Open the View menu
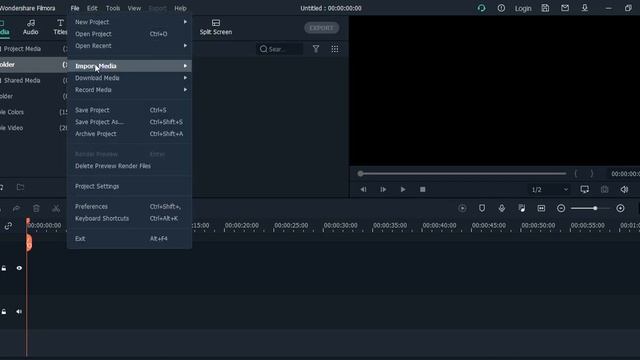This screenshot has height=360, width=640. coord(134,8)
